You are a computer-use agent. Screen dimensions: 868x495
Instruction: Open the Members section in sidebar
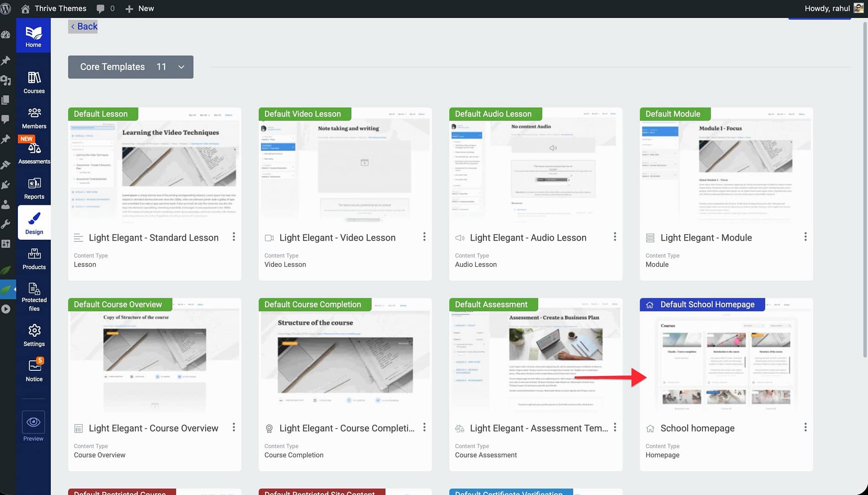(34, 118)
